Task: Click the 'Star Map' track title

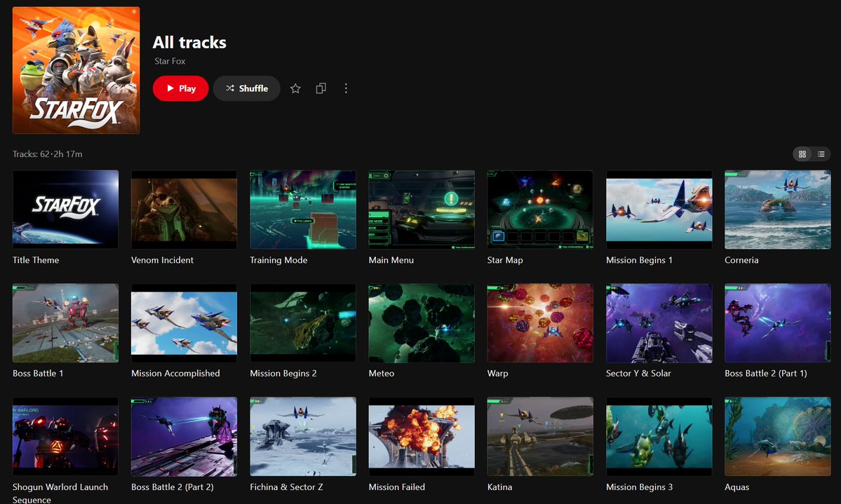Action: tap(505, 260)
